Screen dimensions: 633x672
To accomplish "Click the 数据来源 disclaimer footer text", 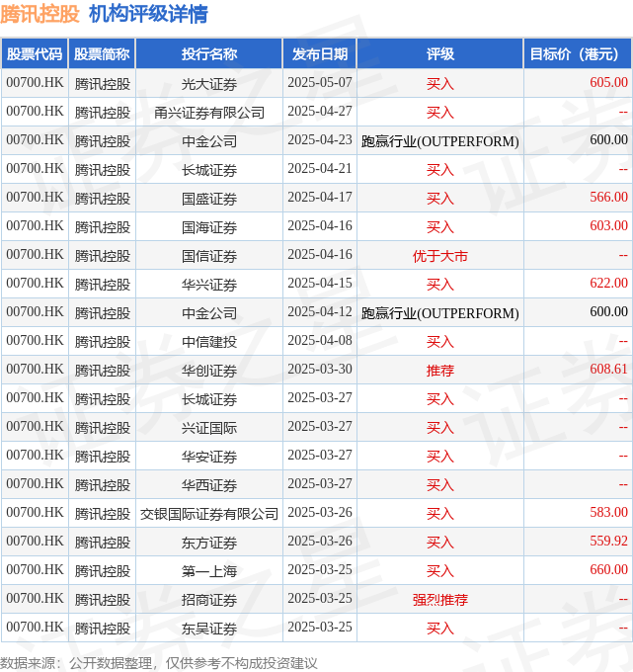I will click(x=159, y=663).
